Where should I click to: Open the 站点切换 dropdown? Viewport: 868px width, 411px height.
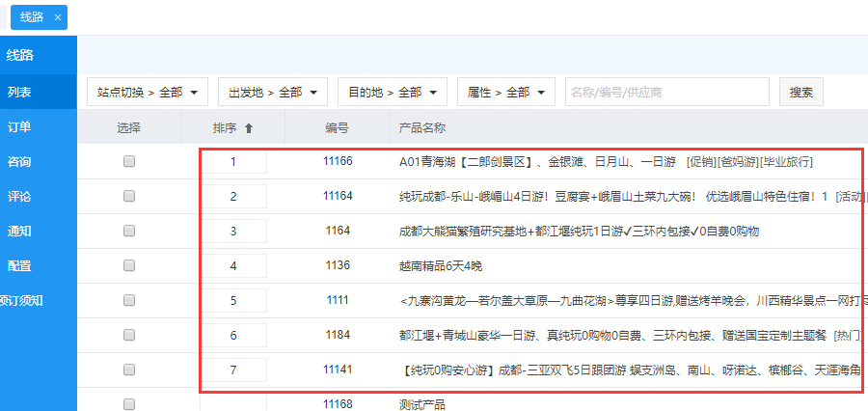pyautogui.click(x=148, y=93)
